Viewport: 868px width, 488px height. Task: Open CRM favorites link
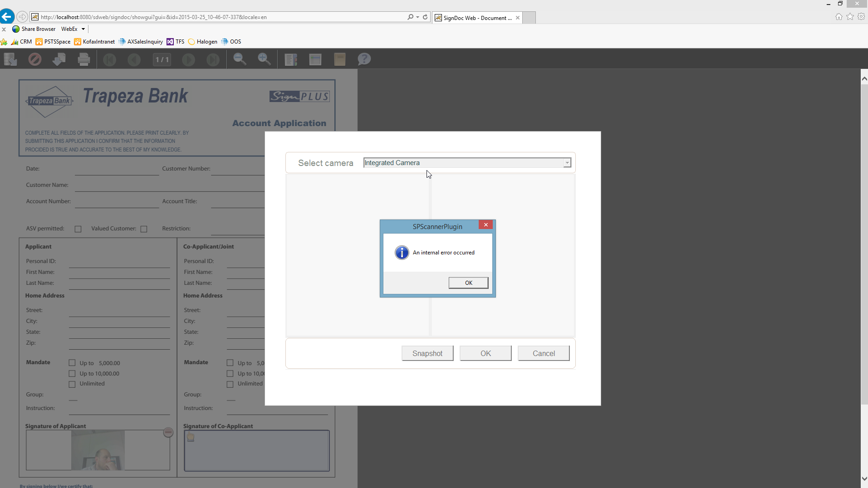point(21,42)
